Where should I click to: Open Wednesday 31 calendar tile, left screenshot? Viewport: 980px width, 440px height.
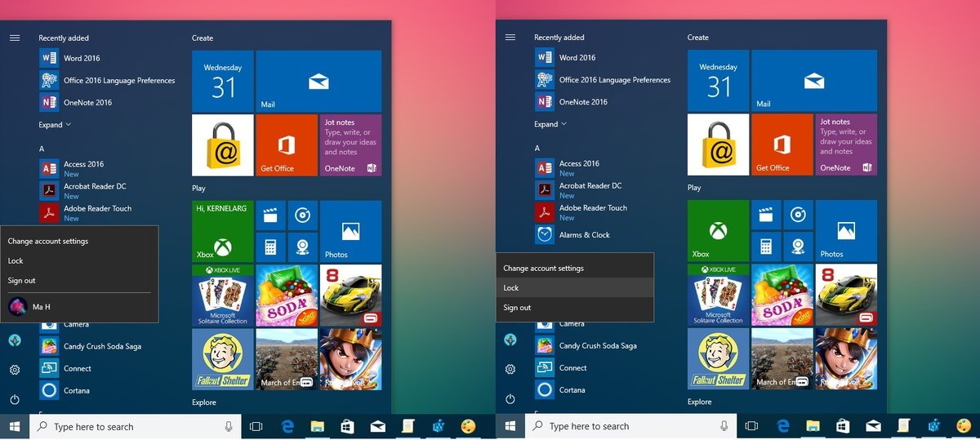point(222,81)
